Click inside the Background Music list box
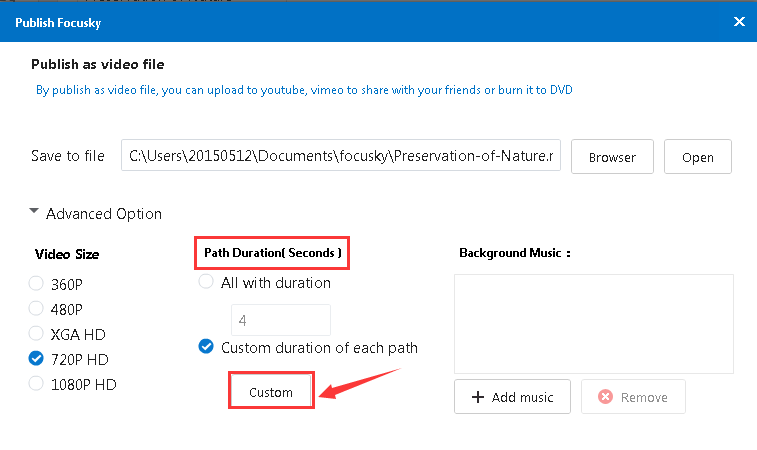This screenshot has height=450, width=757. [x=594, y=324]
